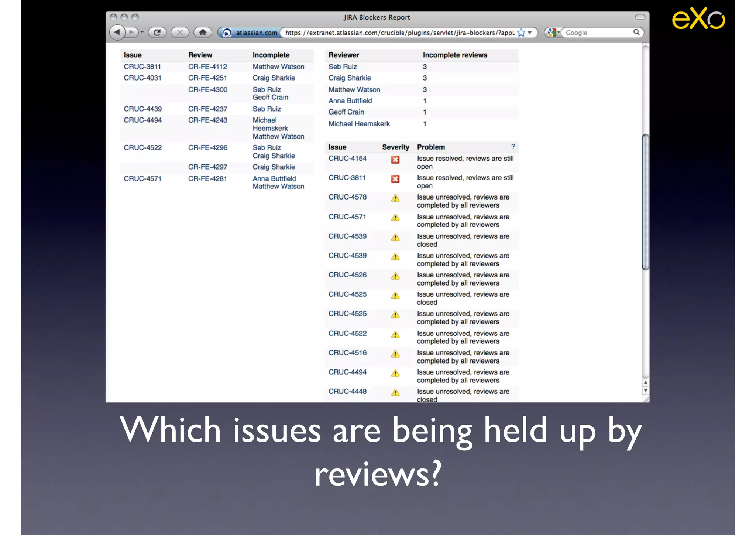This screenshot has width=756, height=535.
Task: Click the scrollbar down arrow
Action: (x=645, y=391)
